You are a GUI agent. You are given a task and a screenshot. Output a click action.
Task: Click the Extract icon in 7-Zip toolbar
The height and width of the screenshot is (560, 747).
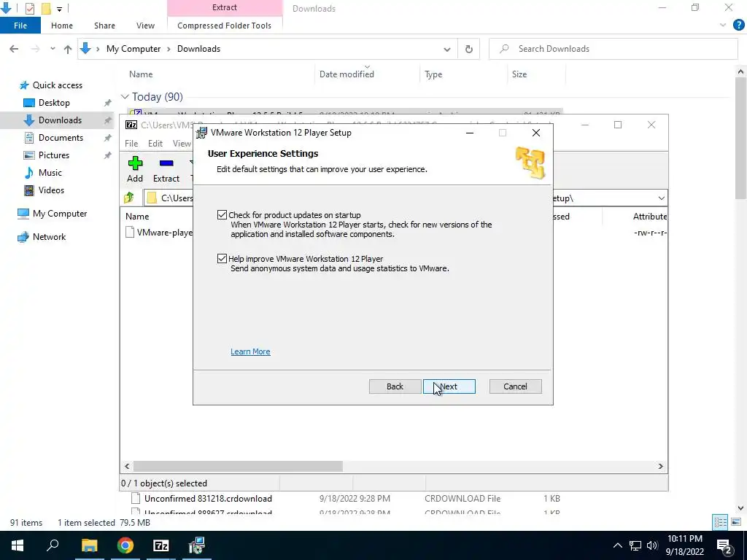pos(166,169)
